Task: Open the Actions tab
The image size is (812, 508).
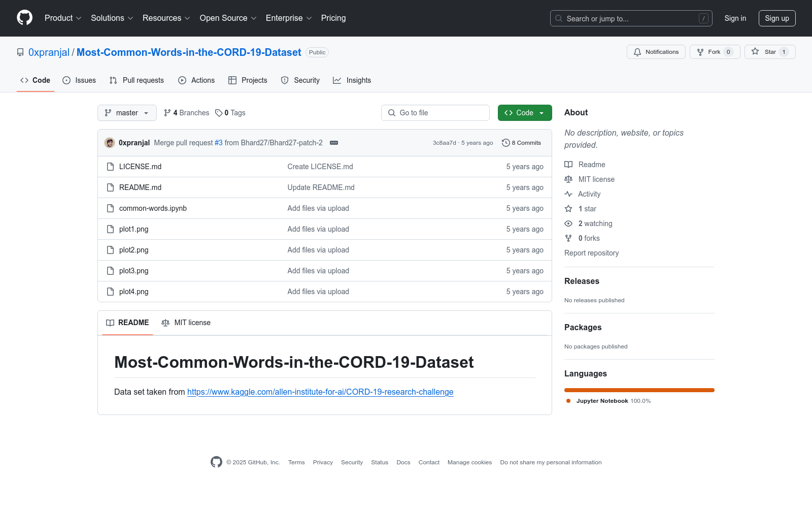Action: click(196, 80)
